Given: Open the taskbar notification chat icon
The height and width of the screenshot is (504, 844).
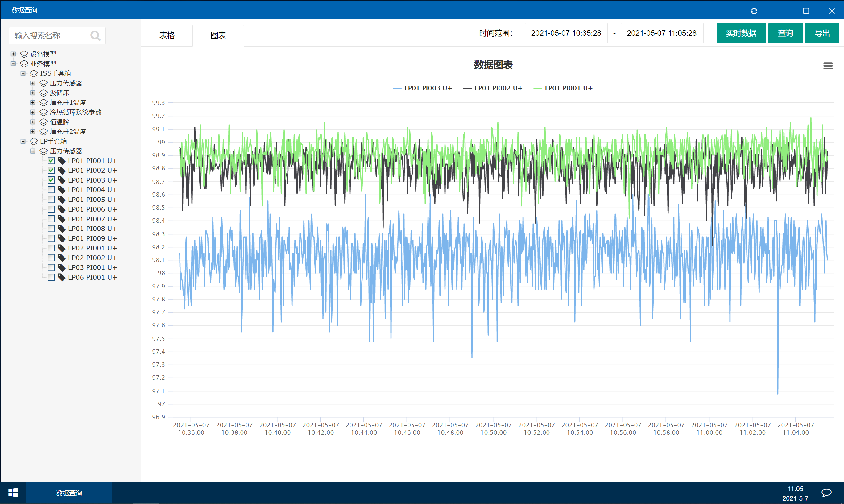Looking at the screenshot, I should click(826, 493).
